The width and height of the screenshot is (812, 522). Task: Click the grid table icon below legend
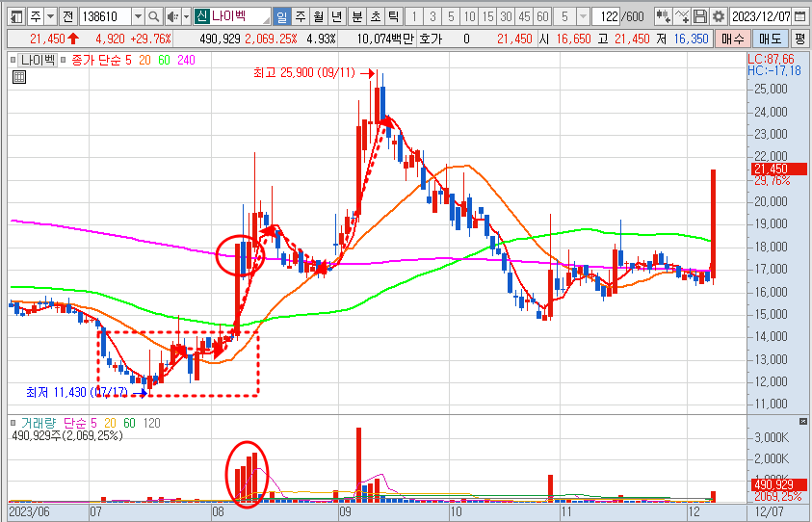(x=18, y=78)
